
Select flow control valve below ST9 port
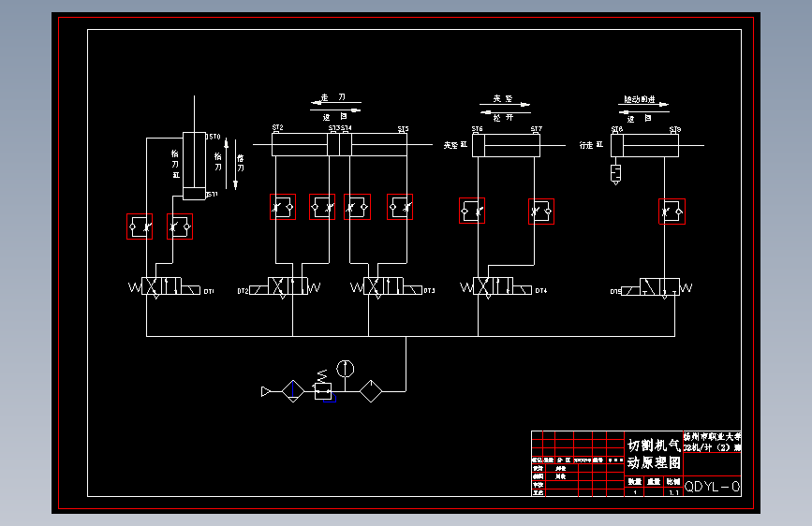pos(672,212)
